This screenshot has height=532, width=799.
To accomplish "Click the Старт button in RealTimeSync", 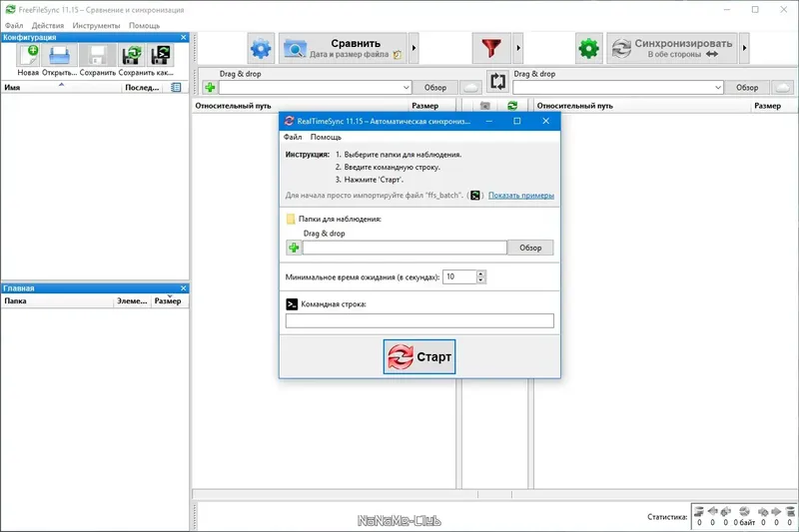I will coord(419,357).
